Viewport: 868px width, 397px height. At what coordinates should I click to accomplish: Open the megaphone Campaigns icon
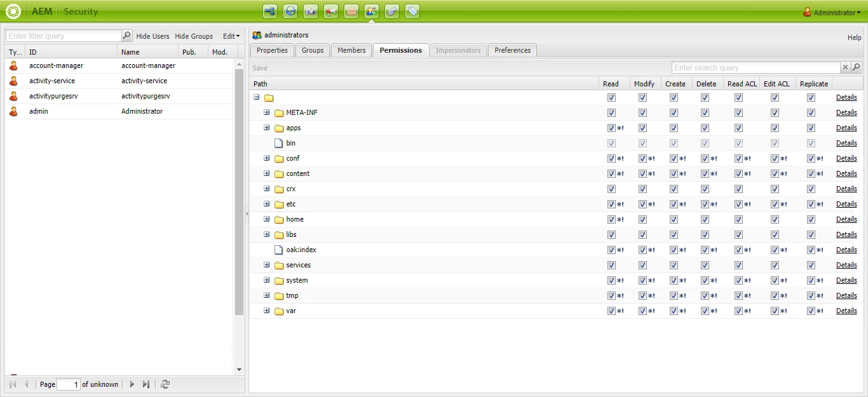[x=331, y=11]
